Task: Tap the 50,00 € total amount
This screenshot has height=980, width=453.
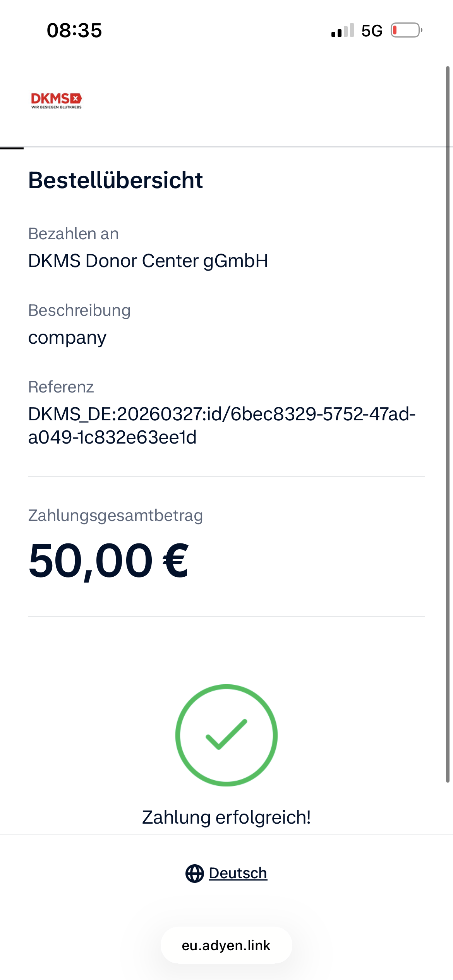Action: [108, 561]
